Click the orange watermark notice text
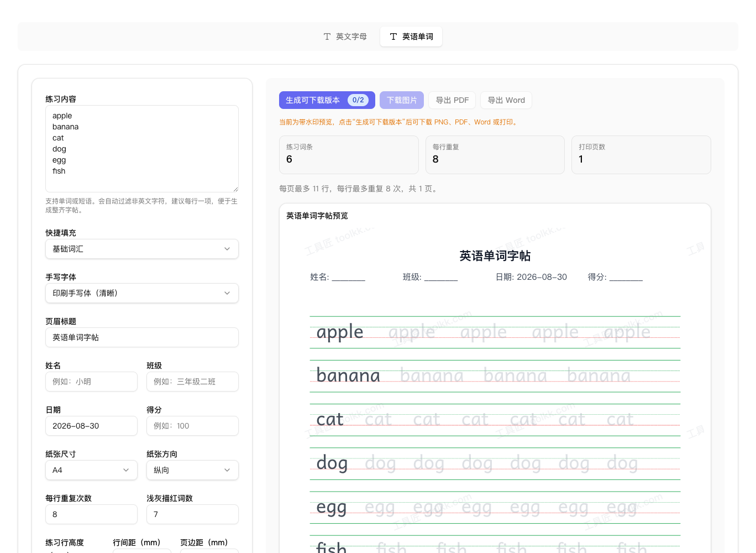The width and height of the screenshot is (756, 553). tap(399, 122)
